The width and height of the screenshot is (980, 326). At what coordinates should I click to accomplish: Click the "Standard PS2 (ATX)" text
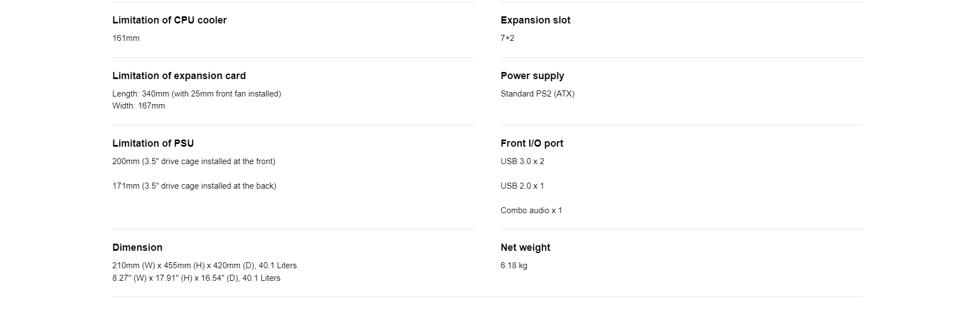tap(537, 94)
